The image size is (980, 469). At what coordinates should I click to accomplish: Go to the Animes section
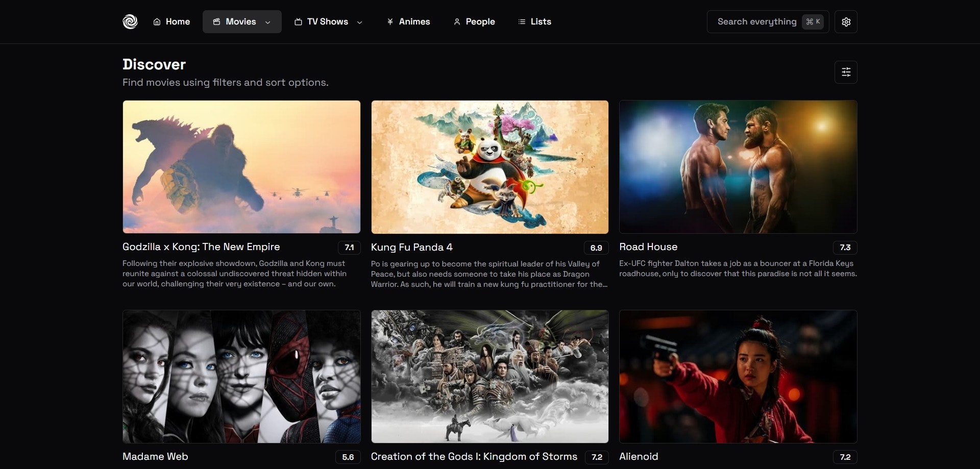click(x=408, y=22)
